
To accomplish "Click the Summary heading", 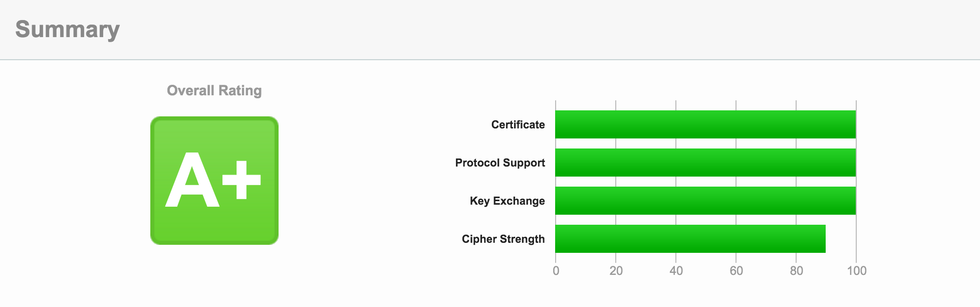I will coord(68,29).
